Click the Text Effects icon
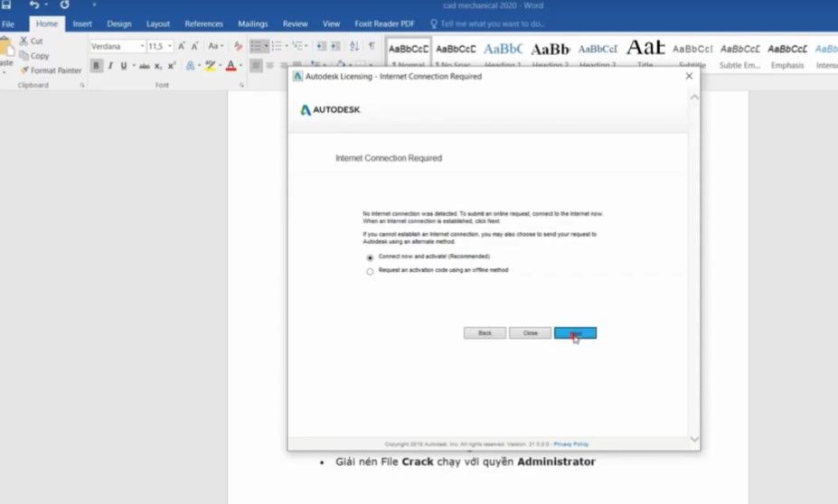Image resolution: width=838 pixels, height=504 pixels. click(x=190, y=66)
